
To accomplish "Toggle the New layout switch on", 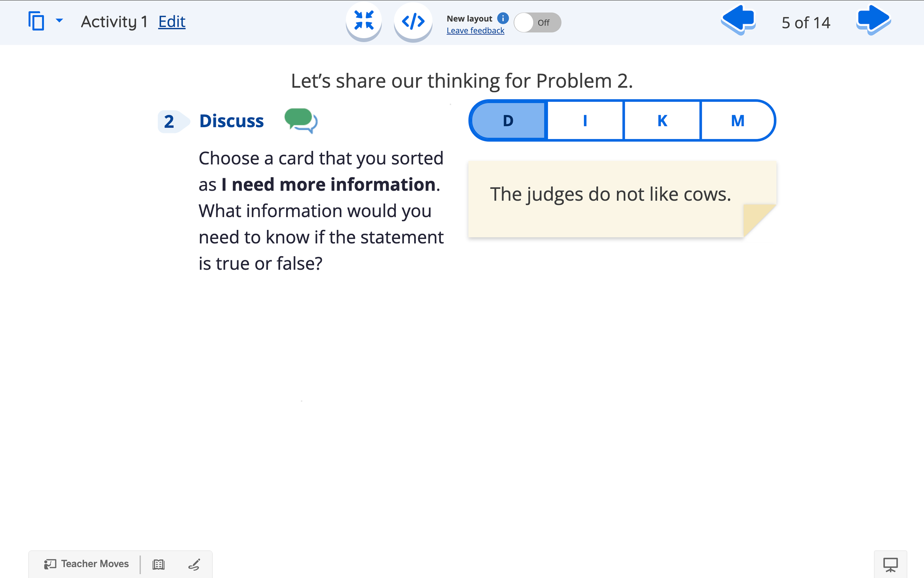I will 537,22.
